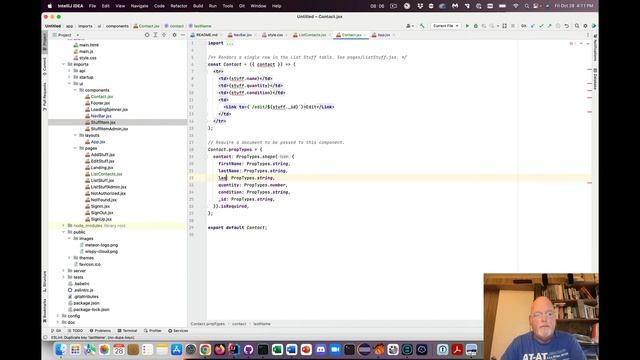Expand the startup folder
Viewport: 640px width, 360px height.
pyautogui.click(x=69, y=77)
